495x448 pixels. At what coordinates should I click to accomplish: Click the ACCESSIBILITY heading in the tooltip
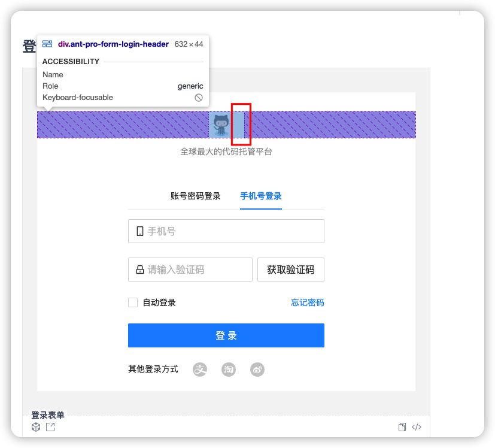click(71, 61)
